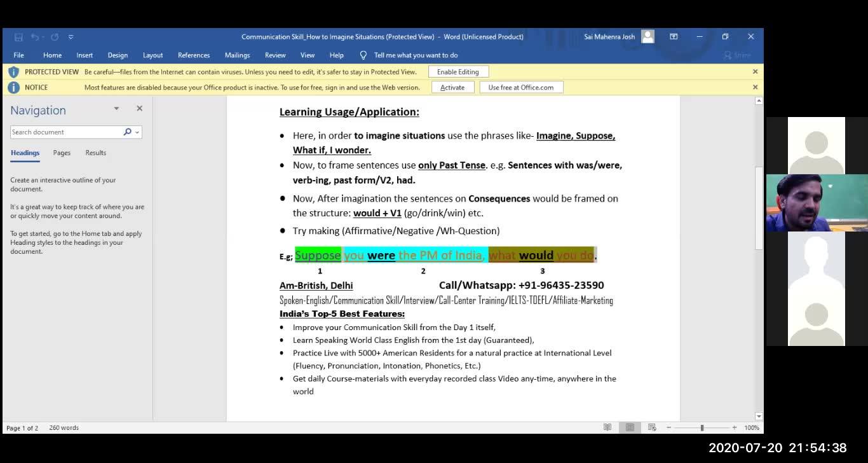868x463 pixels.
Task: Switch to Web Layout view icon
Action: 651,427
